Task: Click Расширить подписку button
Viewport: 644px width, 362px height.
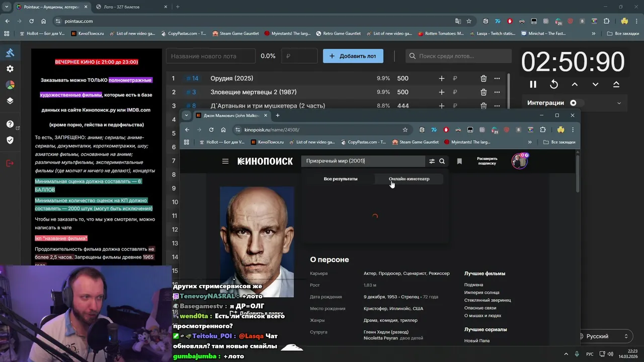Action: (x=487, y=161)
